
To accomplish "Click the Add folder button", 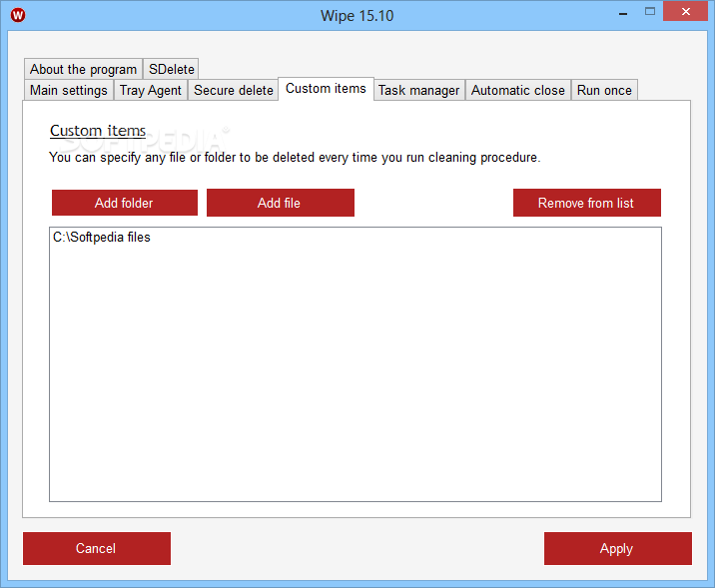I will (125, 203).
